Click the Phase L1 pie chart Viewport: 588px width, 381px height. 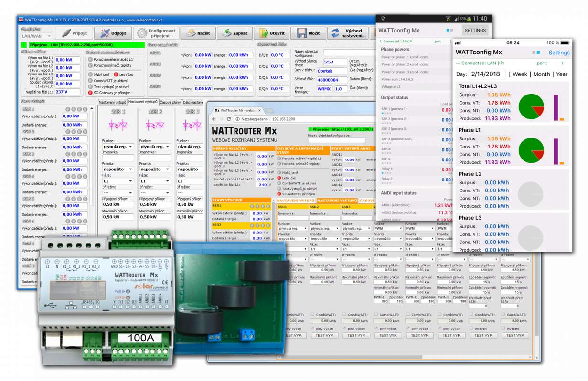(531, 150)
